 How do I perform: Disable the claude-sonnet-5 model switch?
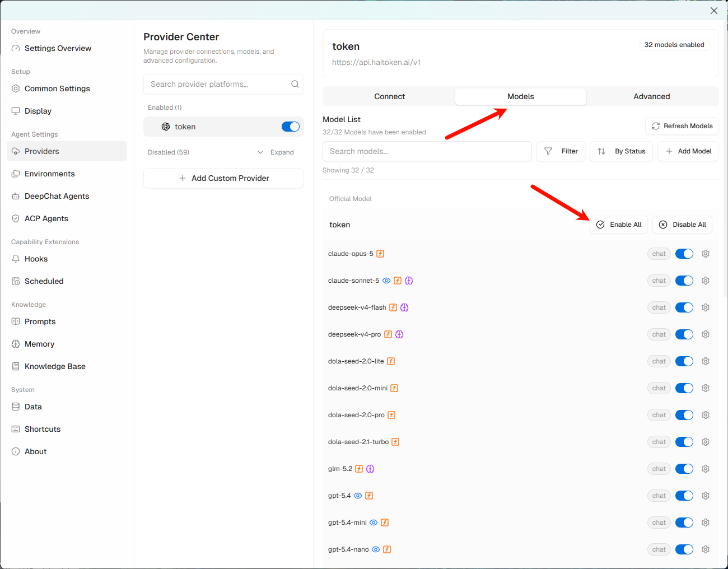[x=684, y=281]
